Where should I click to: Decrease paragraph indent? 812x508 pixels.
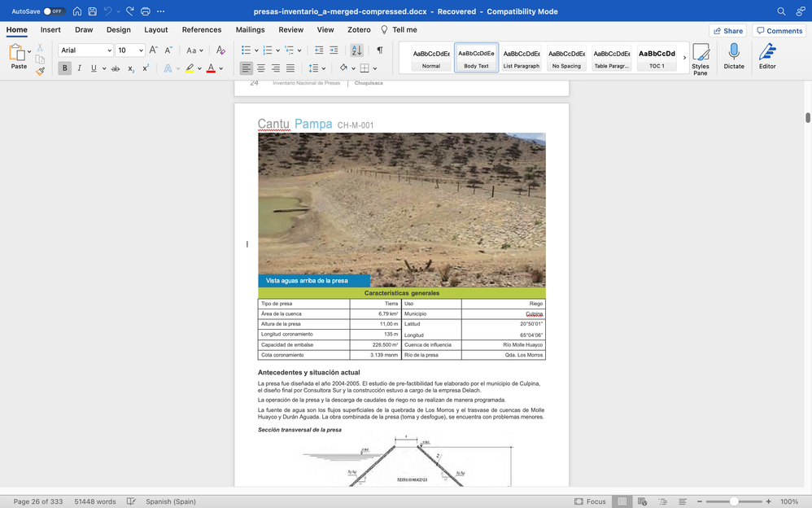pyautogui.click(x=319, y=50)
